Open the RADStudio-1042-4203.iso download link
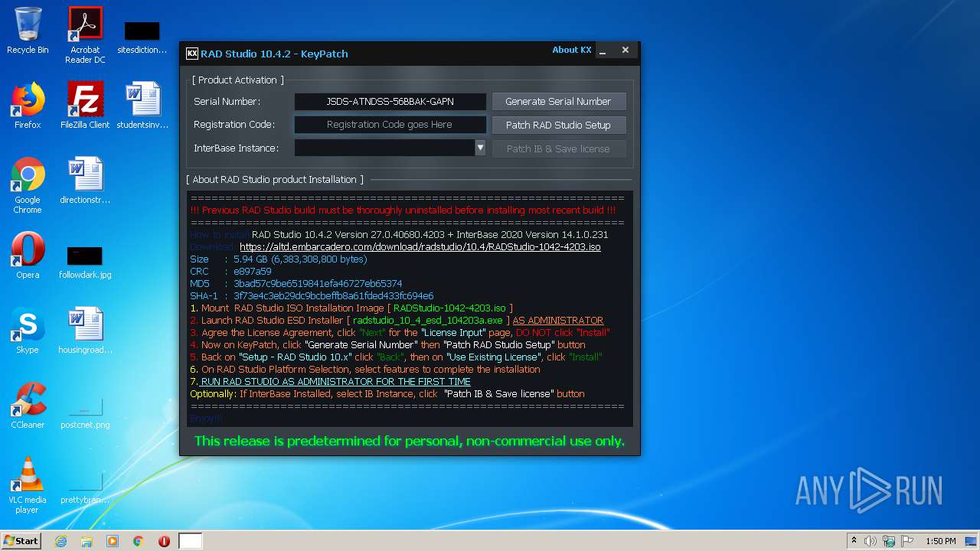This screenshot has height=551, width=980. [420, 247]
